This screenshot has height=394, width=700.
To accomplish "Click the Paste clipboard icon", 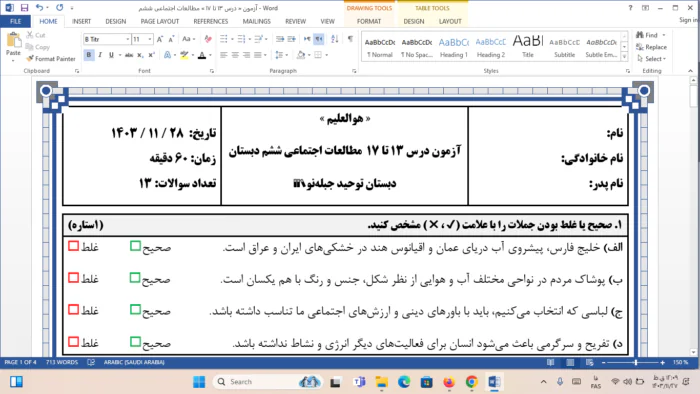I will tap(13, 41).
